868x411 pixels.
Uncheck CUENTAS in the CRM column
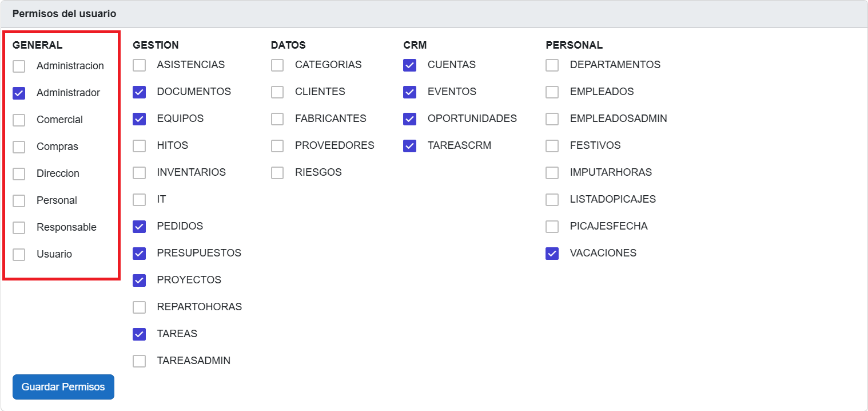409,65
